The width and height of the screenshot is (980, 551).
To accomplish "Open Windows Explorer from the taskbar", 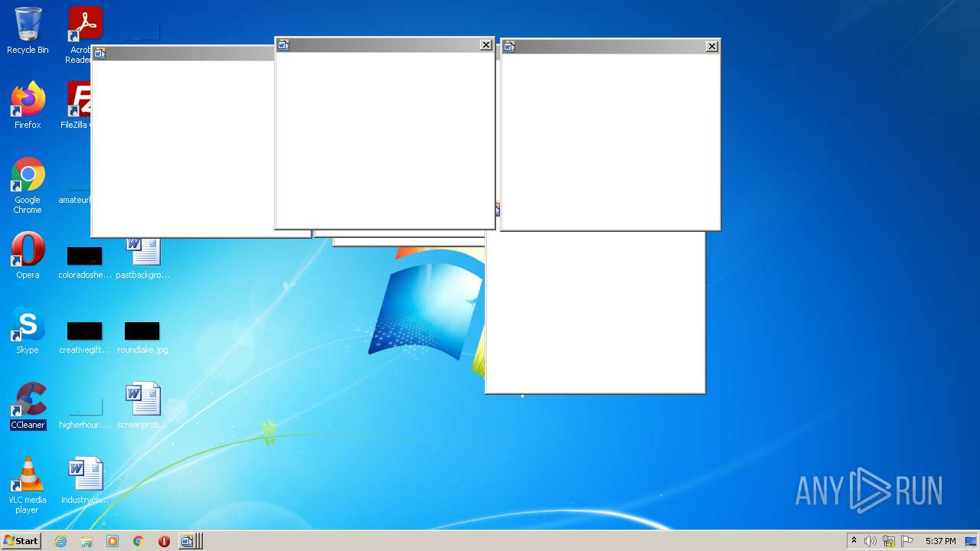I will [x=87, y=541].
